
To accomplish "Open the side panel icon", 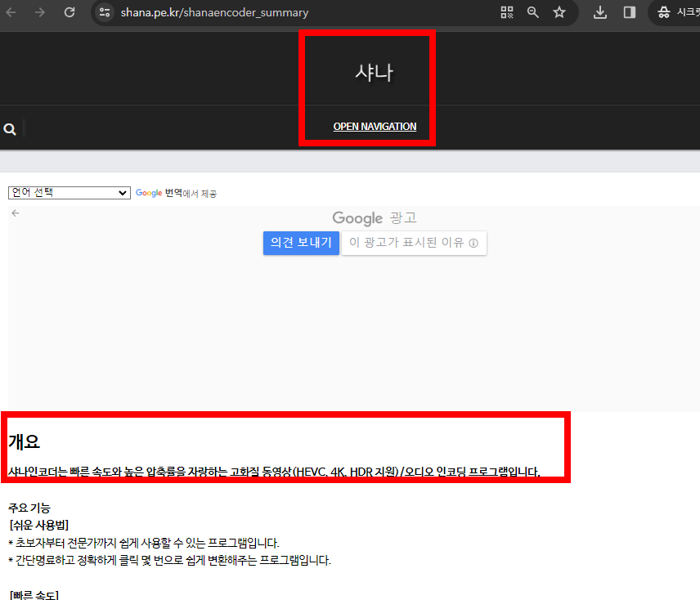I will point(628,12).
